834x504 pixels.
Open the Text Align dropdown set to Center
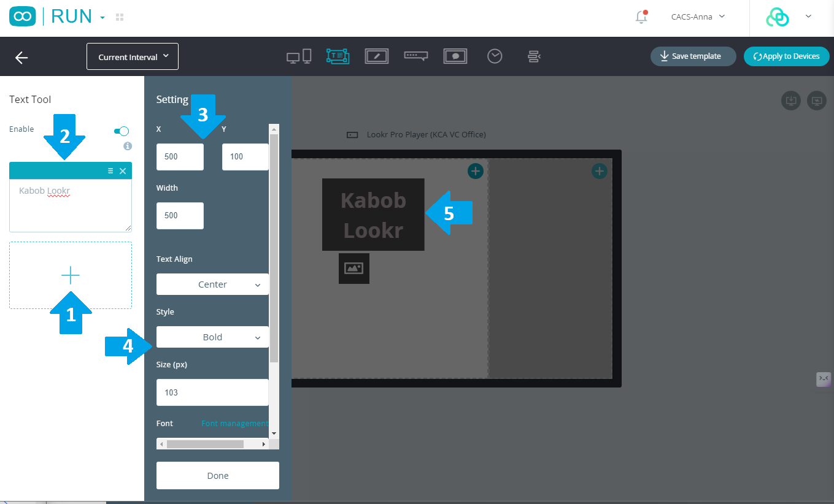[x=212, y=284]
